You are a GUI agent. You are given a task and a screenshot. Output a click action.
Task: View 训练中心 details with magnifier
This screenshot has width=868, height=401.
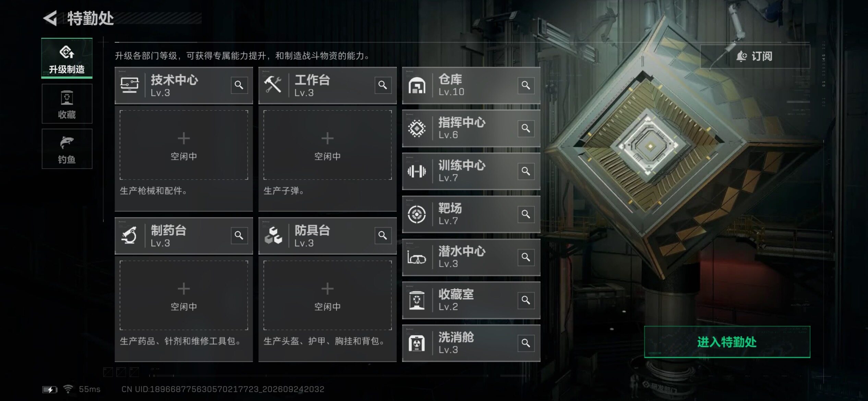[526, 171]
